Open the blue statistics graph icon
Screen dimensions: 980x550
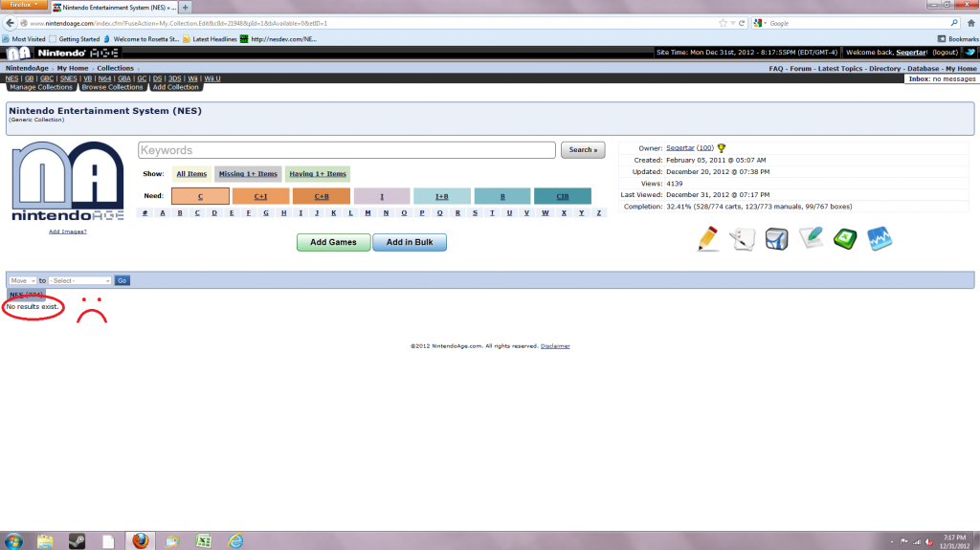pyautogui.click(x=880, y=238)
